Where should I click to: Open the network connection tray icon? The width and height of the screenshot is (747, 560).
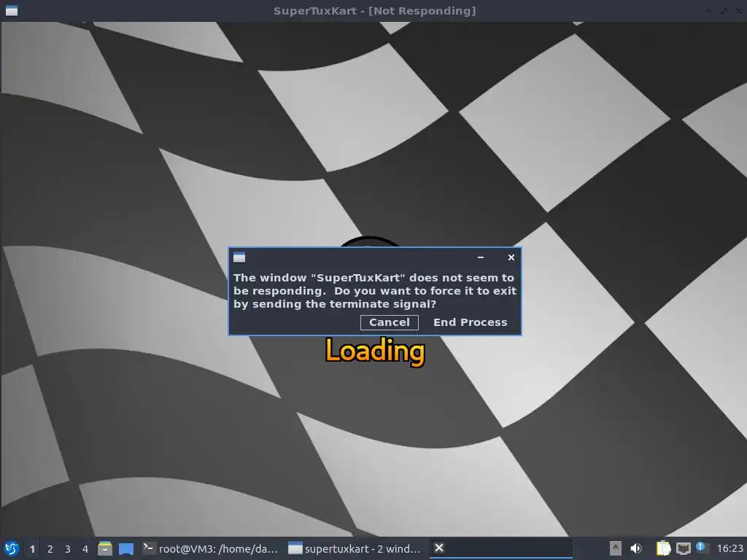(x=683, y=548)
